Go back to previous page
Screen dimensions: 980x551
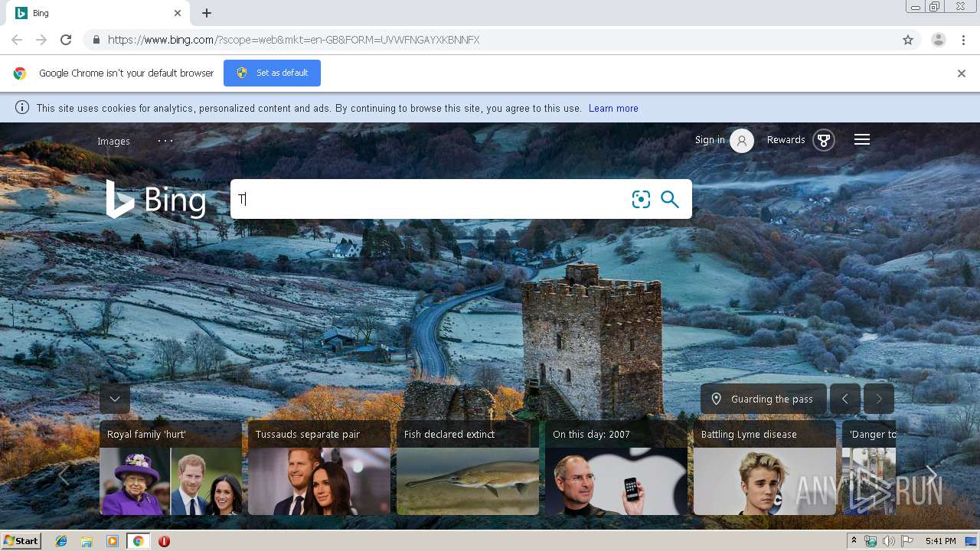tap(17, 40)
